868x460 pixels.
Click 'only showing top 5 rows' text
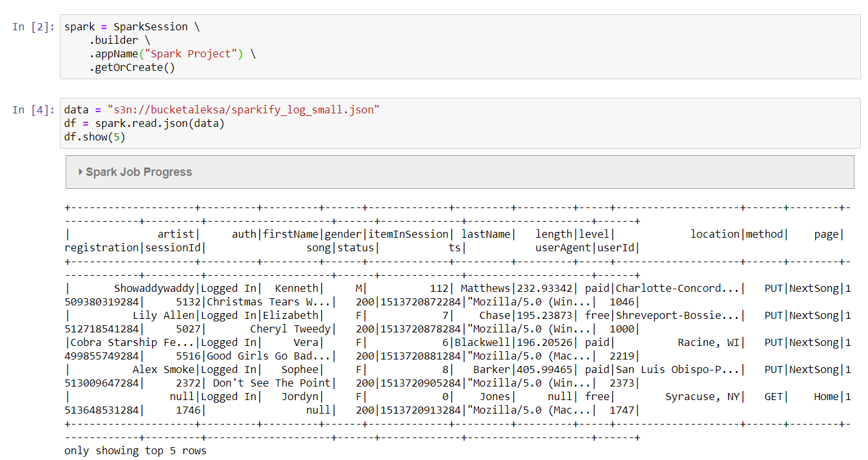135,451
